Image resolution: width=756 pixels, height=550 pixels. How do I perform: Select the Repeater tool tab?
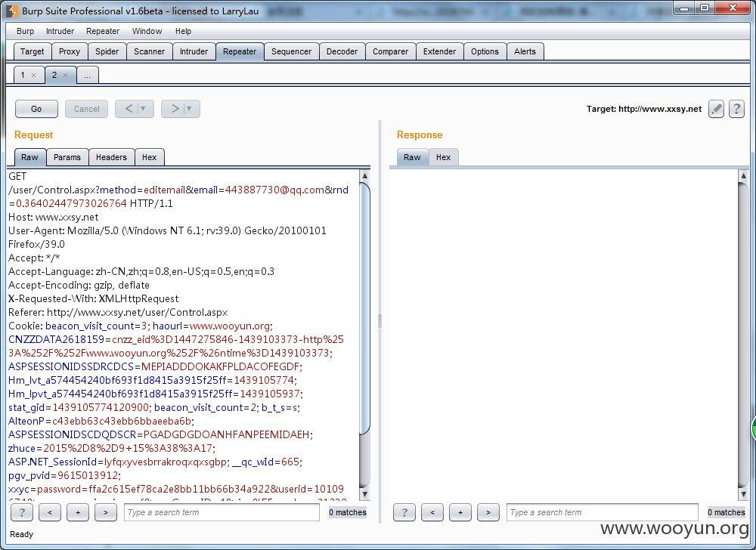(240, 51)
